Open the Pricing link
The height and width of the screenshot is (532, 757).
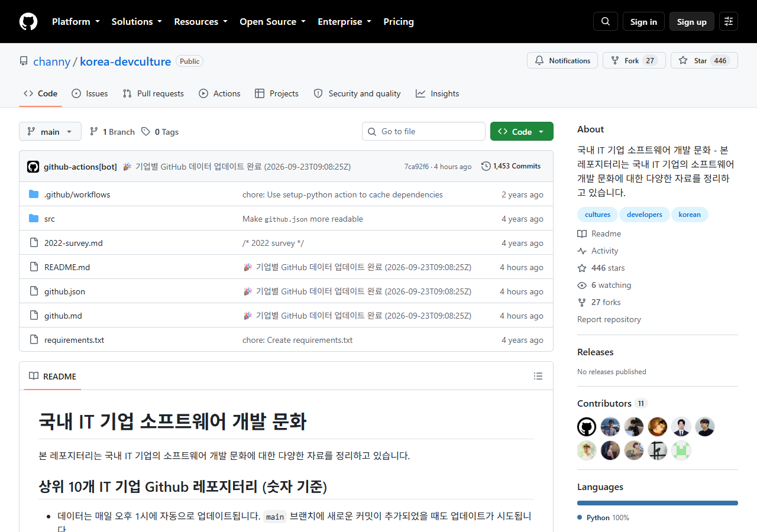click(x=399, y=21)
